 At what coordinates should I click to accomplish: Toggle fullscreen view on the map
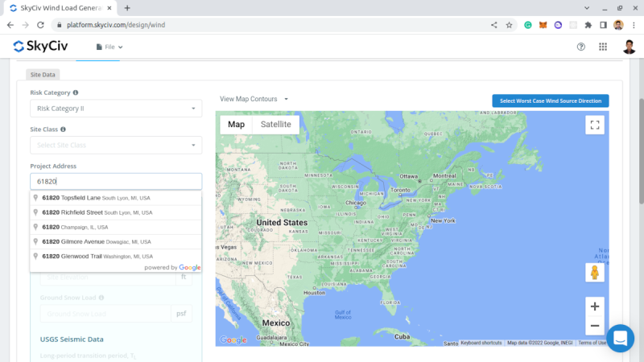(x=595, y=125)
